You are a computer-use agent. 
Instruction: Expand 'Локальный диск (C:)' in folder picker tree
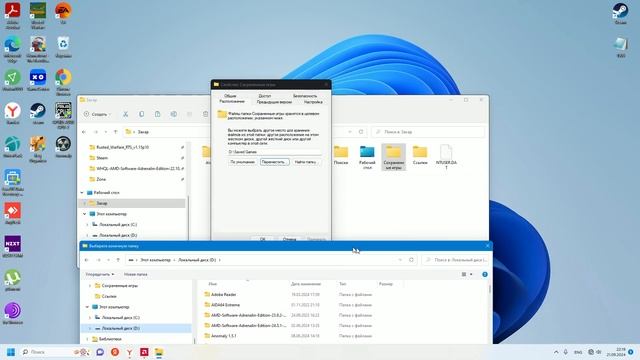click(x=90, y=318)
